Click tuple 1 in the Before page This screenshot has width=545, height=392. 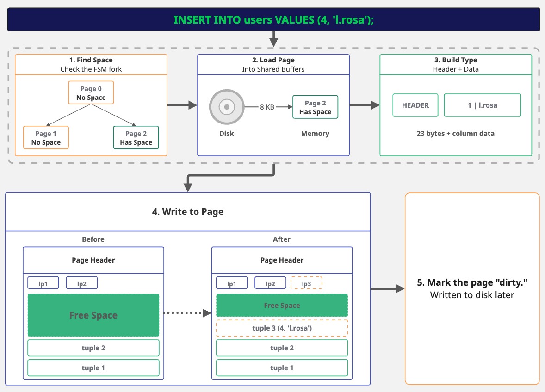pyautogui.click(x=93, y=368)
